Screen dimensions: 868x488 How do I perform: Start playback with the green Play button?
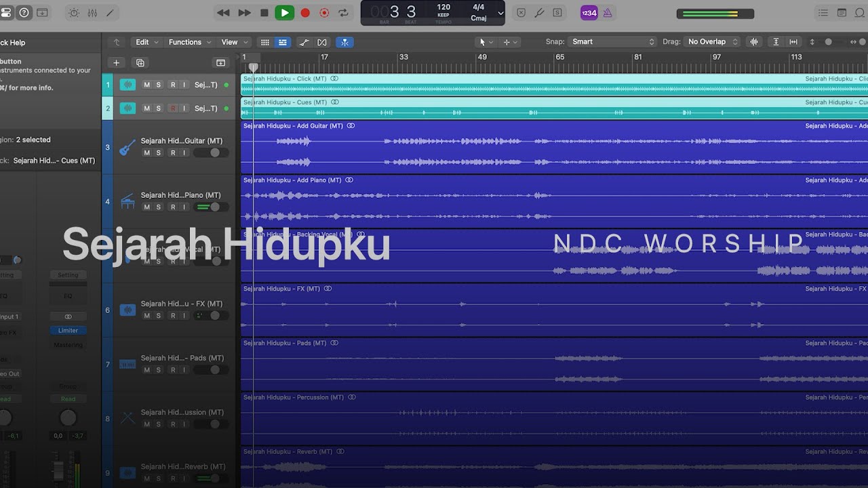click(x=285, y=12)
